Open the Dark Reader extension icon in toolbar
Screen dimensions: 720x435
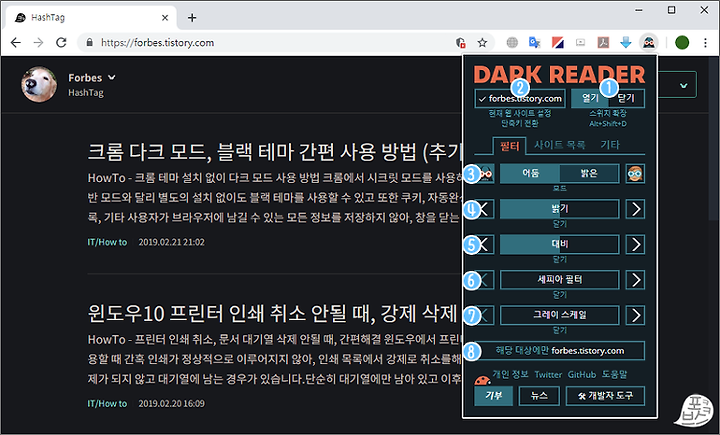click(648, 43)
